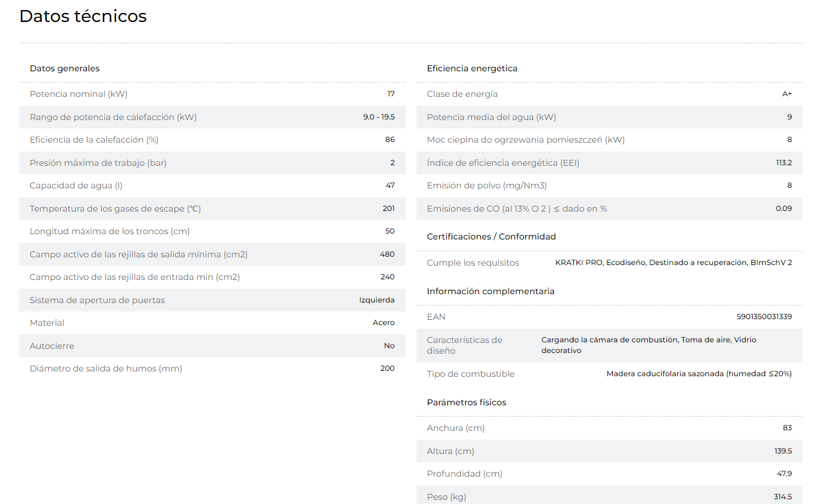Select water capacity value 47
The height and width of the screenshot is (504, 821).
point(390,185)
